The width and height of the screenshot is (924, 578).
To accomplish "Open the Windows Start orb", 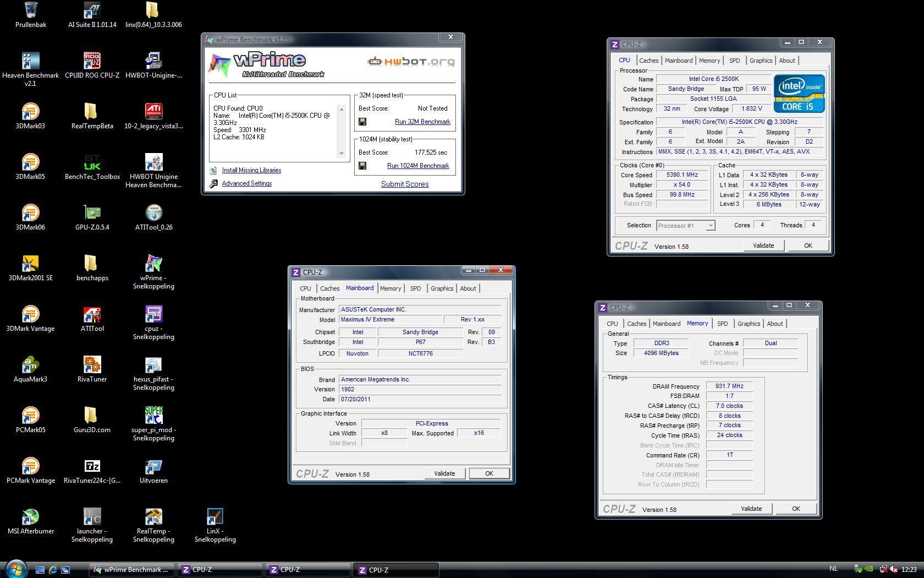I will [15, 569].
